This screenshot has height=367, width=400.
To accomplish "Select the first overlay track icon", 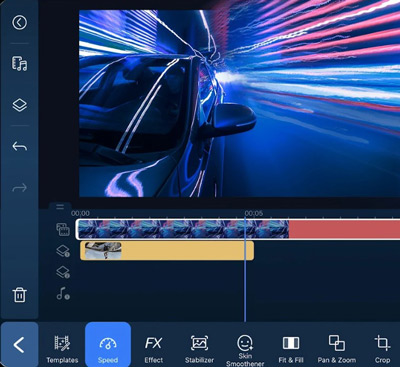I will point(63,251).
